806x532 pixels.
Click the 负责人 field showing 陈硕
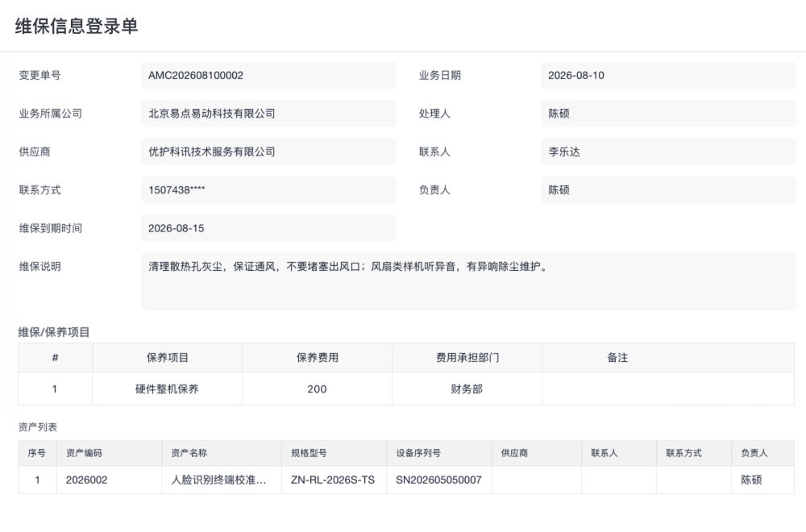[x=668, y=189]
